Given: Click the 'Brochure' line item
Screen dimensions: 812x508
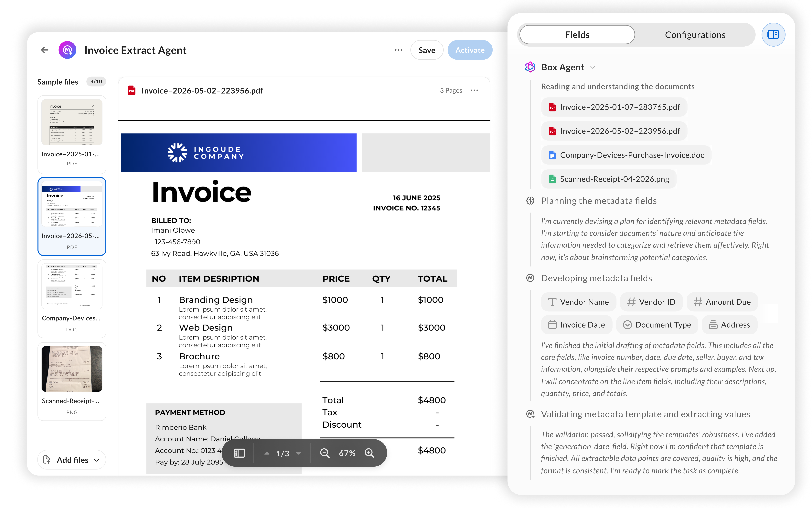Looking at the screenshot, I should pyautogui.click(x=199, y=356).
